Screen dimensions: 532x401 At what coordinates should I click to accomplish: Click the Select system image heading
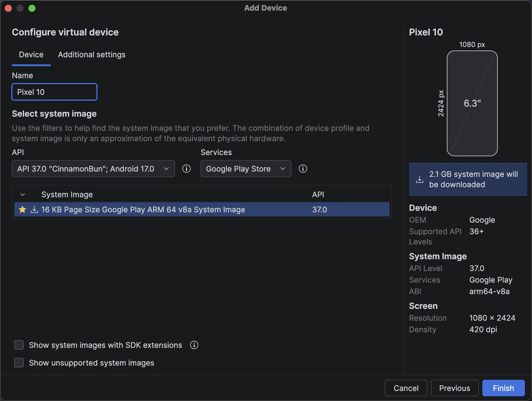(x=54, y=114)
